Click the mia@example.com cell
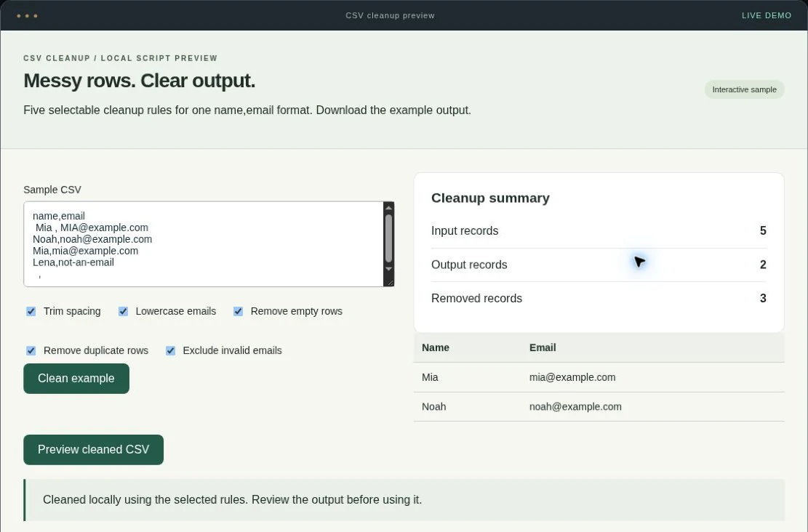Image resolution: width=808 pixels, height=532 pixels. click(x=572, y=377)
